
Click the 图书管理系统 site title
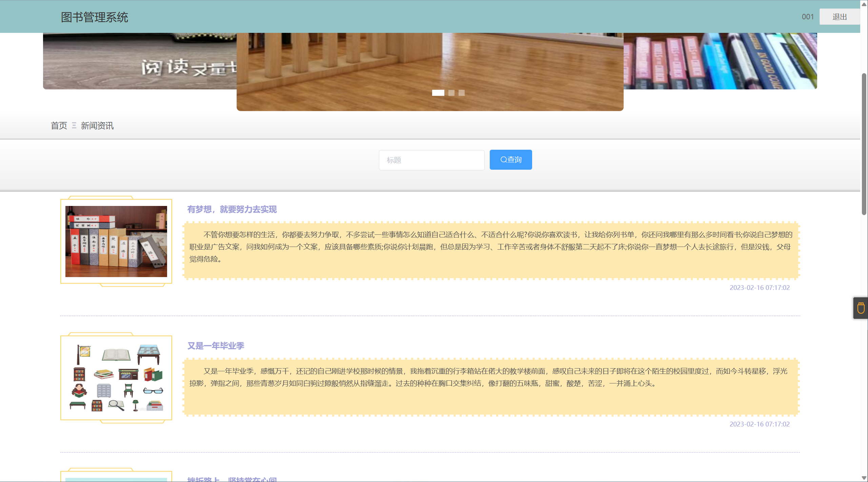(x=94, y=17)
